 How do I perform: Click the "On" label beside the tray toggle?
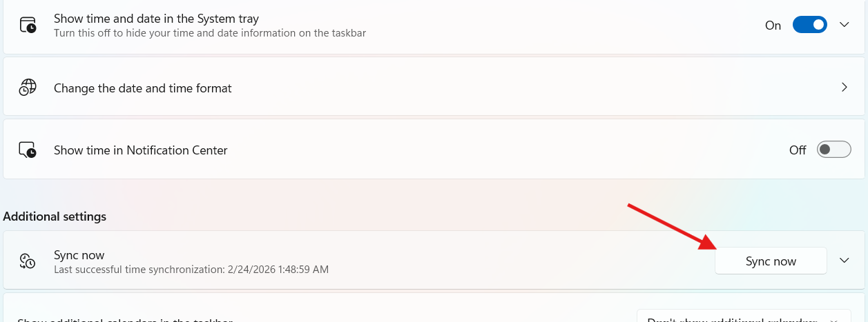[773, 26]
